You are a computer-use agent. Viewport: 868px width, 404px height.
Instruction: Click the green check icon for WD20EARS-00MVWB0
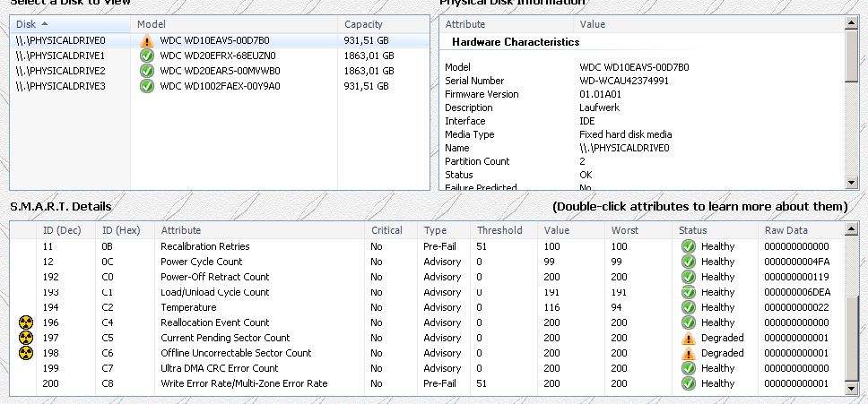(147, 71)
